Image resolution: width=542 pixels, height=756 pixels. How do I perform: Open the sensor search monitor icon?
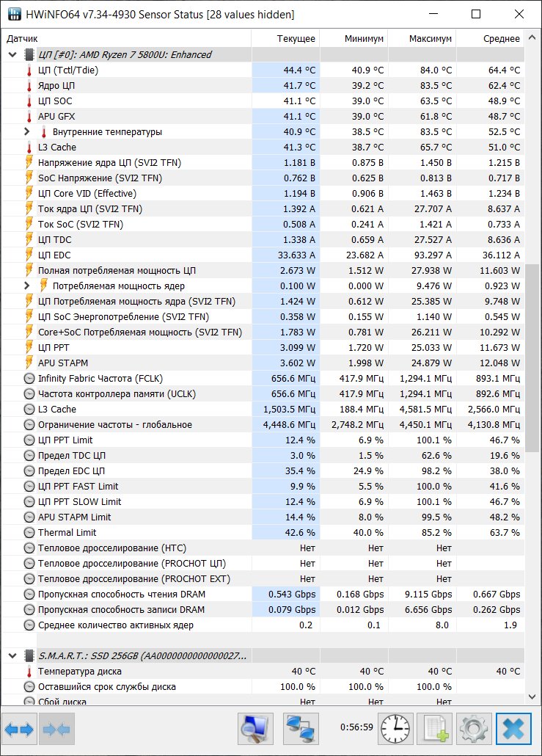pos(255,729)
